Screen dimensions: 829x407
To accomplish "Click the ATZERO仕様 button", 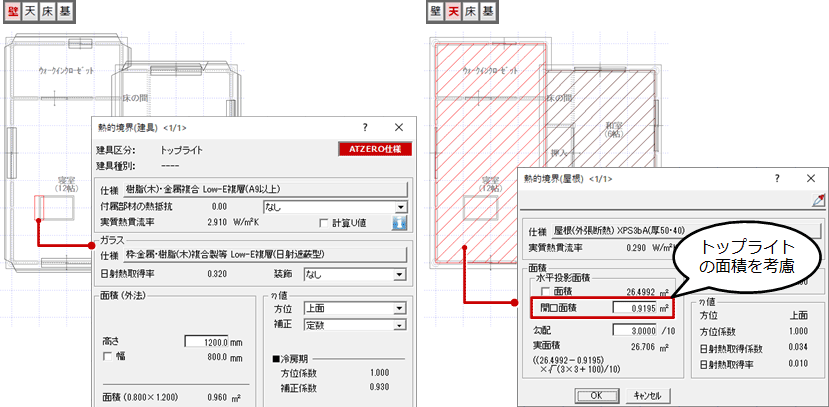I will click(x=375, y=150).
